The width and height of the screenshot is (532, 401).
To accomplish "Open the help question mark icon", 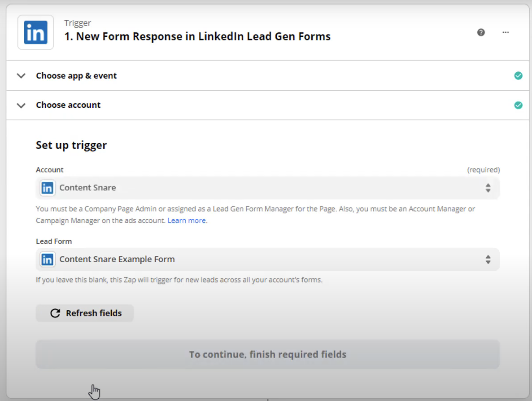I will click(x=481, y=32).
